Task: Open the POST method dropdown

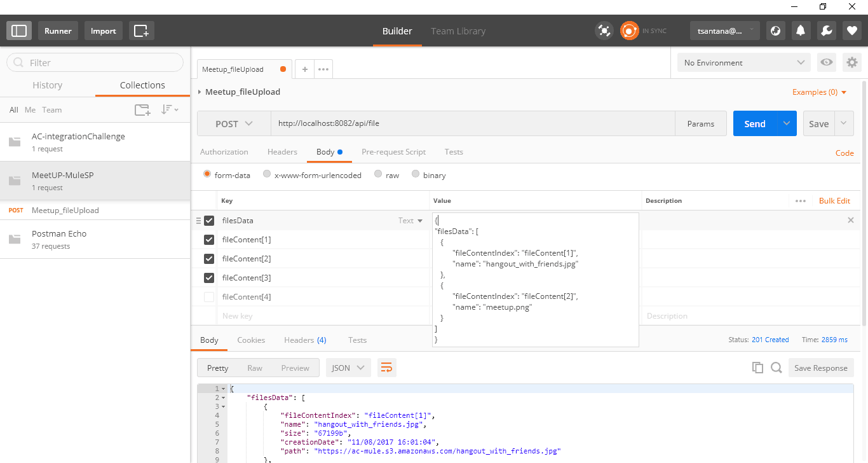Action: click(x=233, y=124)
